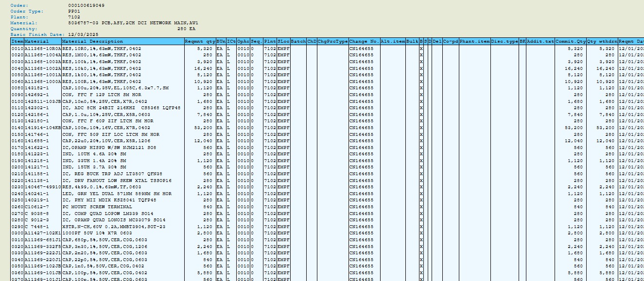Click the X flag in item 0010 row
The image size is (644, 281).
(x=421, y=49)
